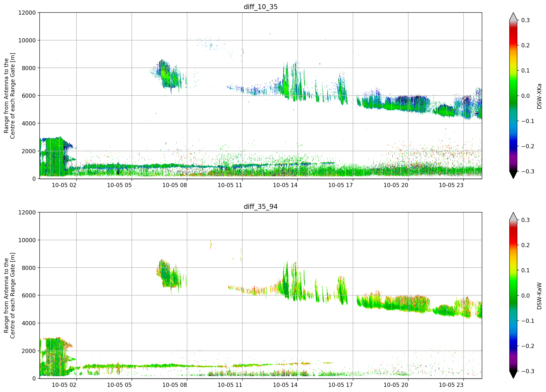Click the 10-05 05 x-tick under diff_10_35
The height and width of the screenshot is (392, 546).
pos(120,185)
